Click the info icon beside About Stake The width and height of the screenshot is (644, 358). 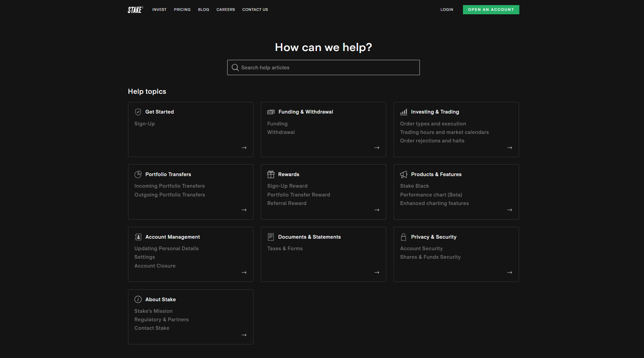[138, 300]
